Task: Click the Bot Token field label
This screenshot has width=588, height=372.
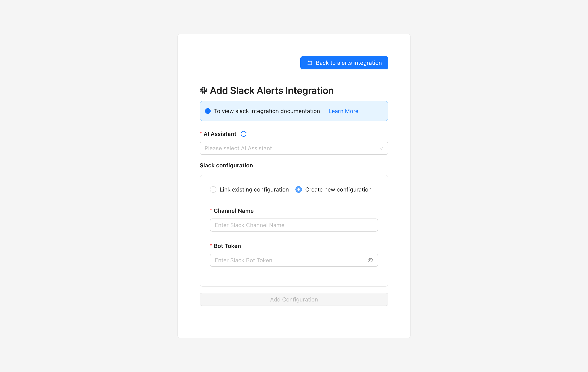Action: (x=227, y=246)
